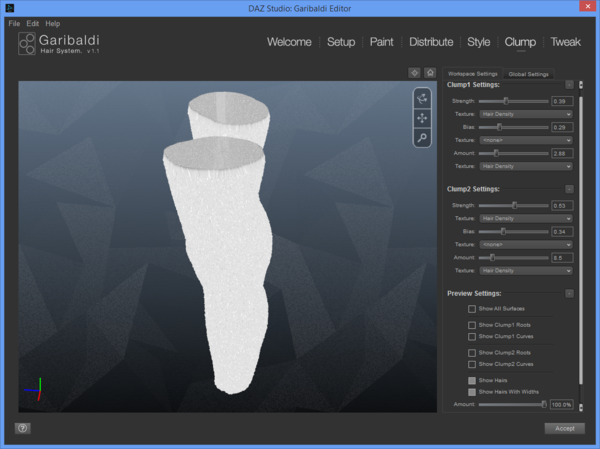Click the Clump1 Amount value field 2.88
The width and height of the screenshot is (600, 449).
(x=562, y=153)
